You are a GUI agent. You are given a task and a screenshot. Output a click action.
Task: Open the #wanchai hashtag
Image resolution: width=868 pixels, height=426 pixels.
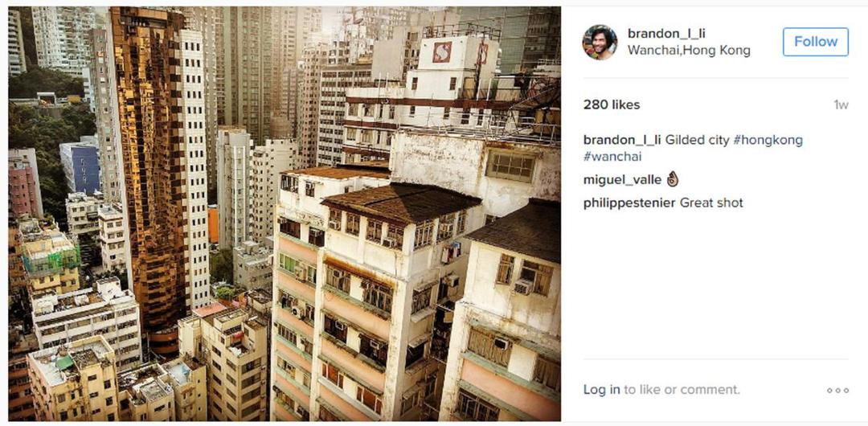coord(612,156)
